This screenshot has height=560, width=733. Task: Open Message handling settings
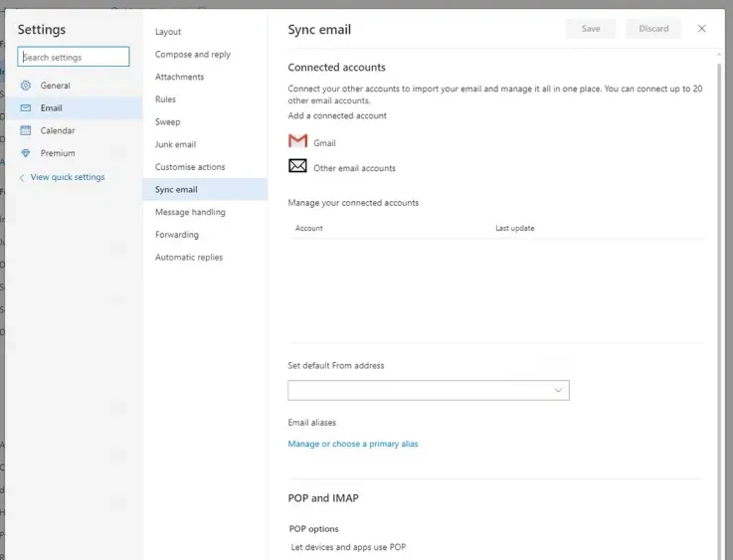(x=205, y=212)
